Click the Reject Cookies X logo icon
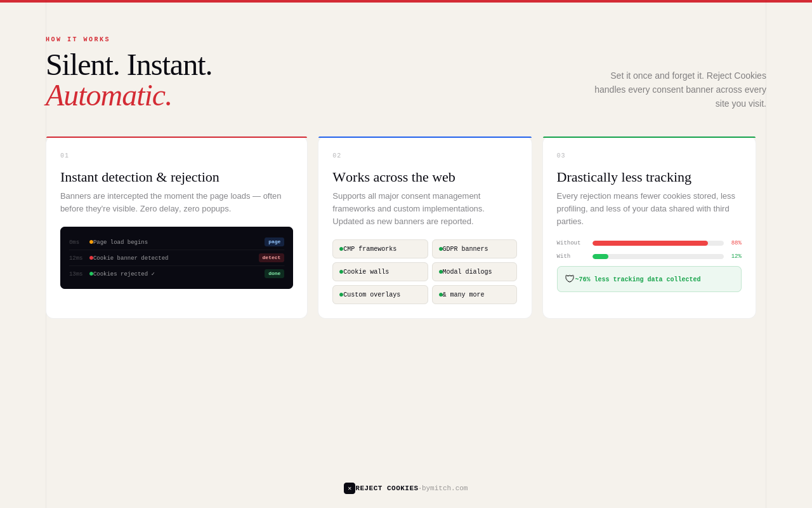Viewport: 812px width, 508px height. click(350, 488)
